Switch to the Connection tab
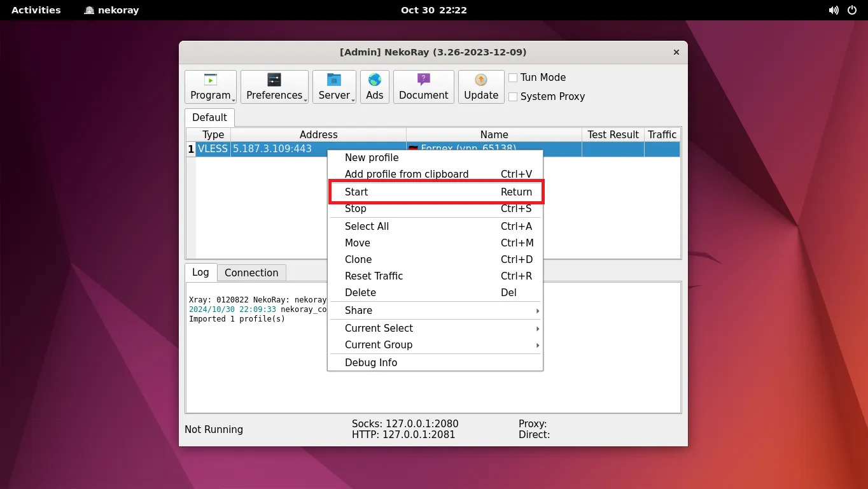This screenshot has height=489, width=868. coord(251,273)
